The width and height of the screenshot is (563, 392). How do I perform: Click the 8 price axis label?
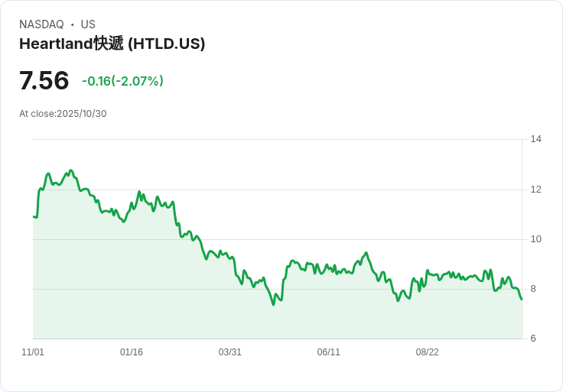(x=533, y=289)
